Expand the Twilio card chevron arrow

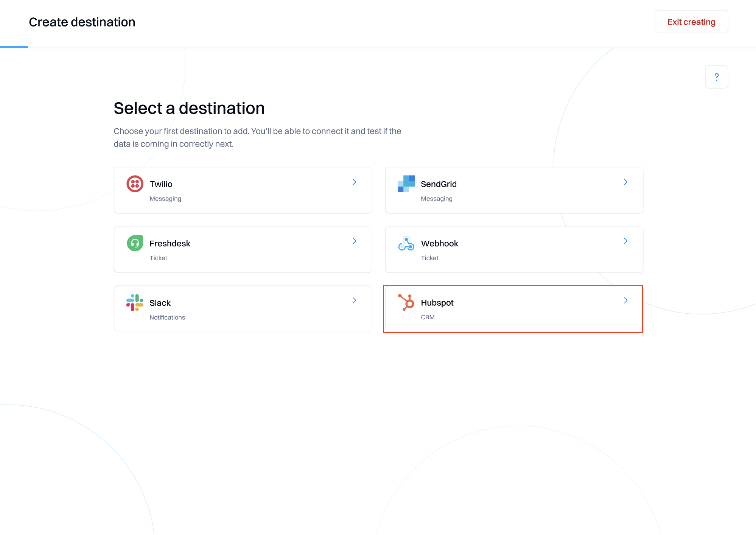[355, 182]
